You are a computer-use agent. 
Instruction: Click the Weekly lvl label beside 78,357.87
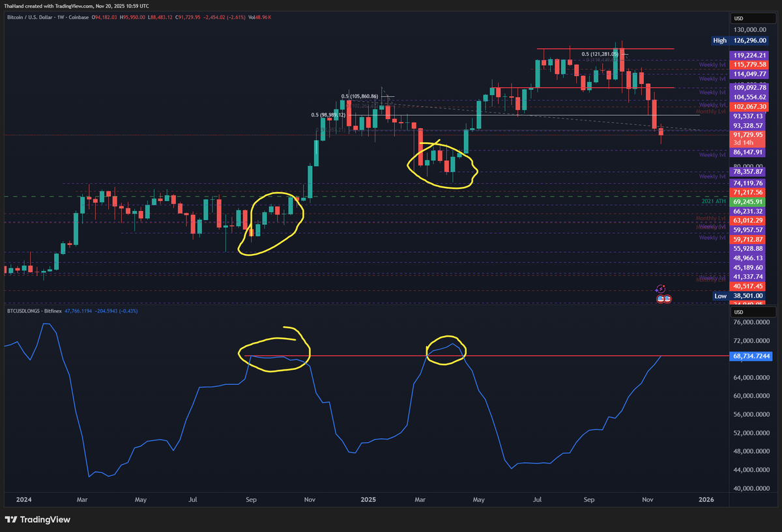point(712,176)
